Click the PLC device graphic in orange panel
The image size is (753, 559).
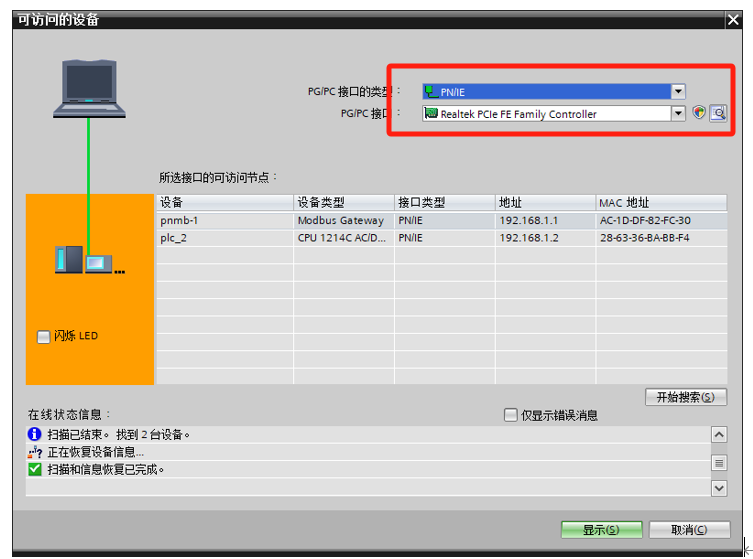pyautogui.click(x=89, y=260)
